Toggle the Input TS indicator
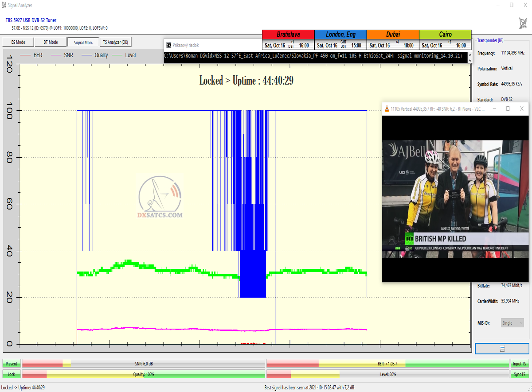The height and width of the screenshot is (392, 532). (520, 364)
